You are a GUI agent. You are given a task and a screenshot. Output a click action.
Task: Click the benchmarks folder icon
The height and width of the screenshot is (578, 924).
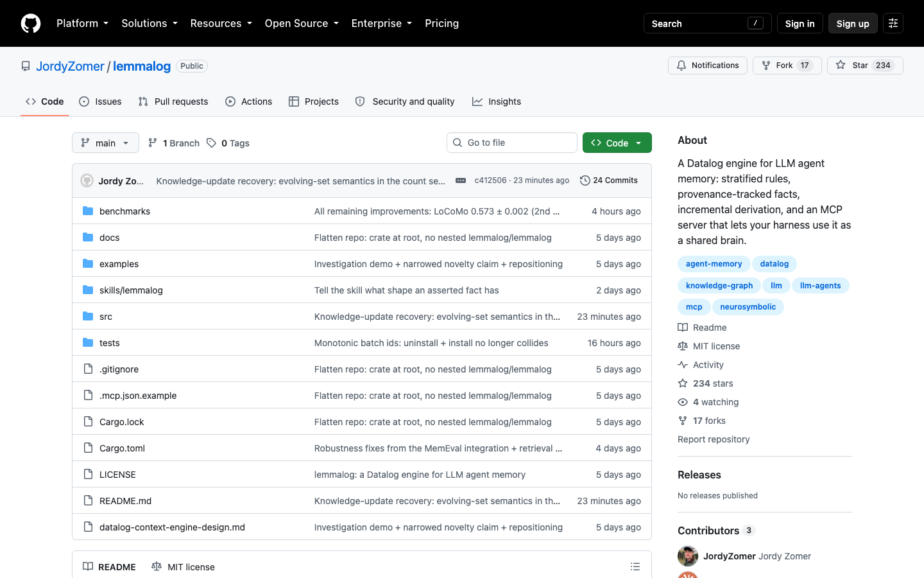88,211
